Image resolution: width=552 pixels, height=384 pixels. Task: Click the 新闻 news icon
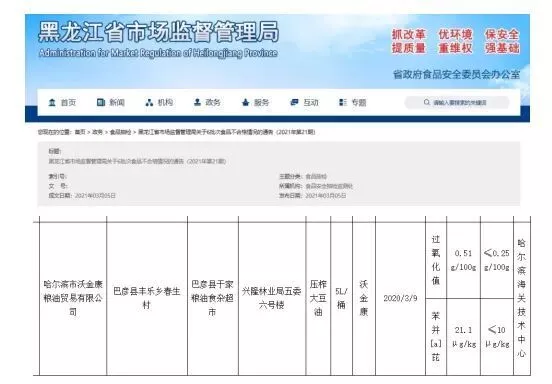[x=101, y=102]
